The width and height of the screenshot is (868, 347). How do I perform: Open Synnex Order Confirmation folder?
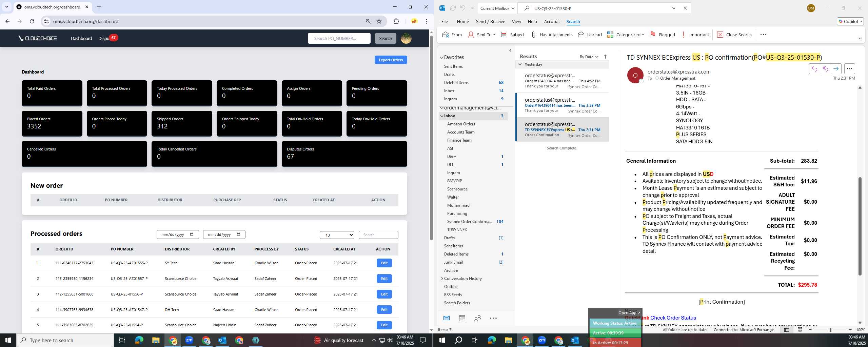tap(470, 221)
